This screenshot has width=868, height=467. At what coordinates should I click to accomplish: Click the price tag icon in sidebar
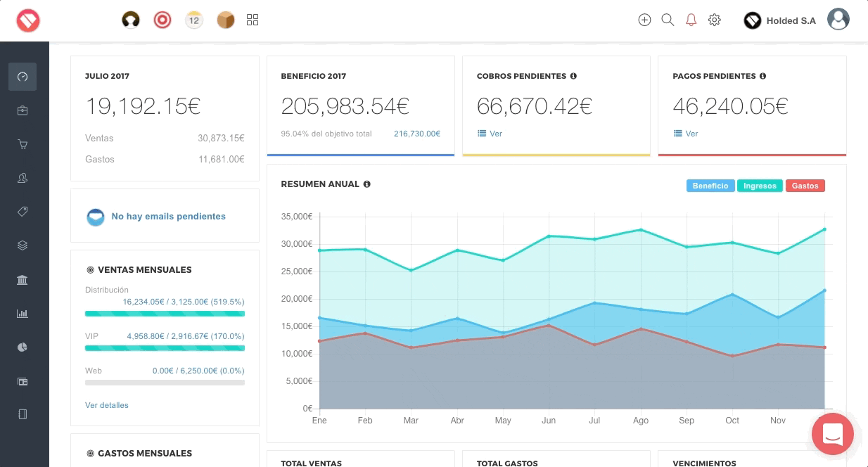(23, 212)
